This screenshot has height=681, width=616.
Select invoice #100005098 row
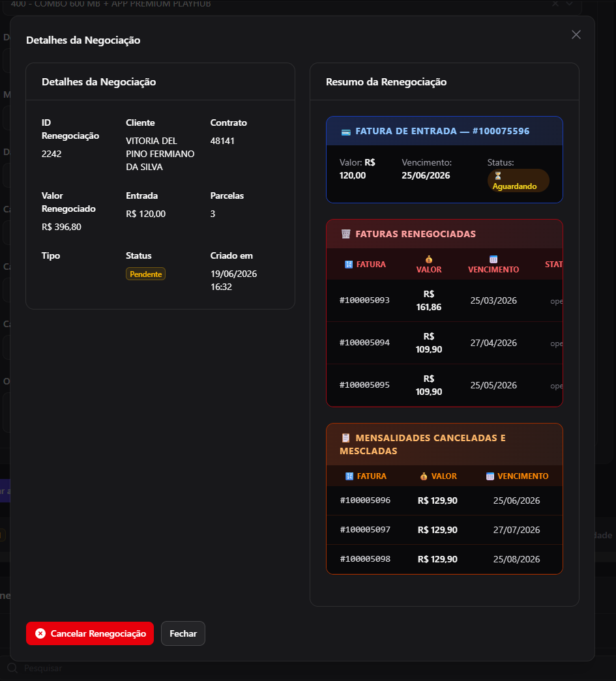(445, 559)
